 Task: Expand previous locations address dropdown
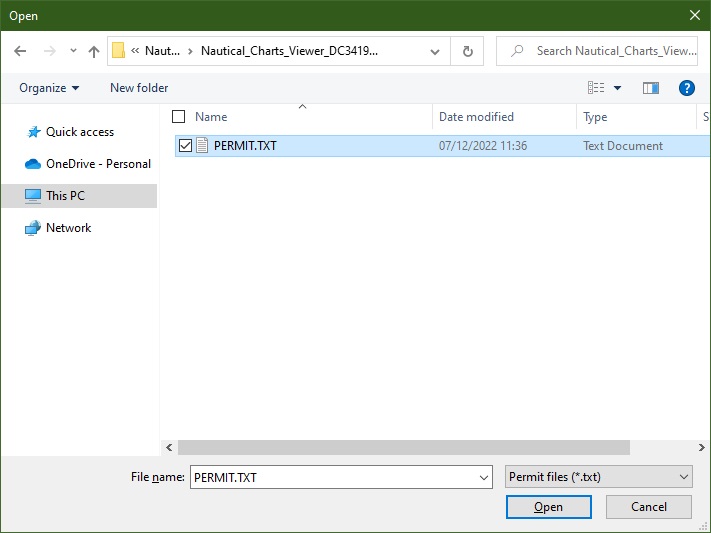[x=435, y=51]
